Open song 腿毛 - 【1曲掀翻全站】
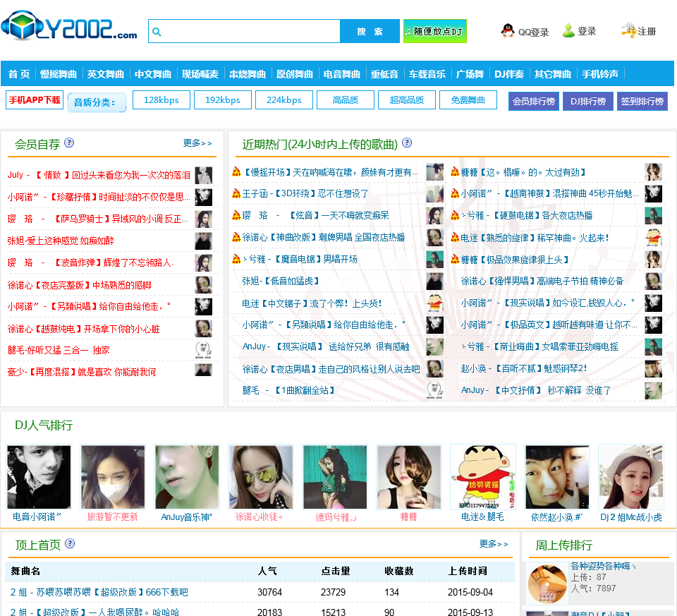 click(288, 390)
